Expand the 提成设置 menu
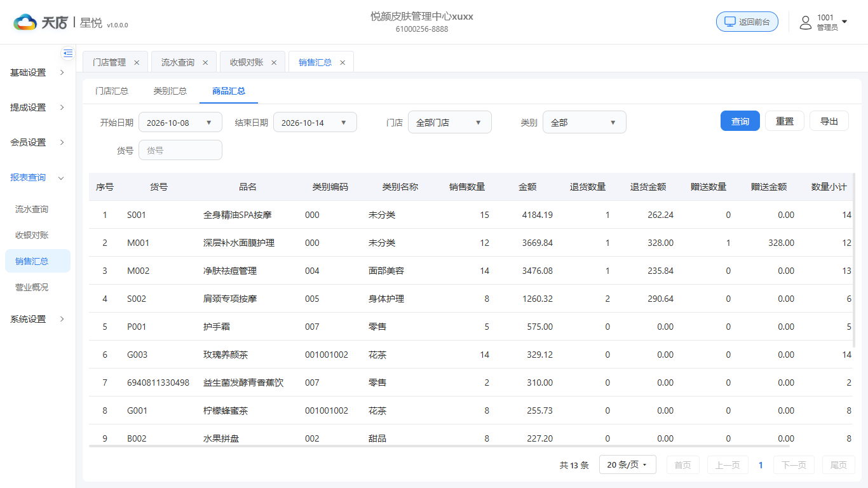This screenshot has width=868, height=488. click(x=37, y=107)
